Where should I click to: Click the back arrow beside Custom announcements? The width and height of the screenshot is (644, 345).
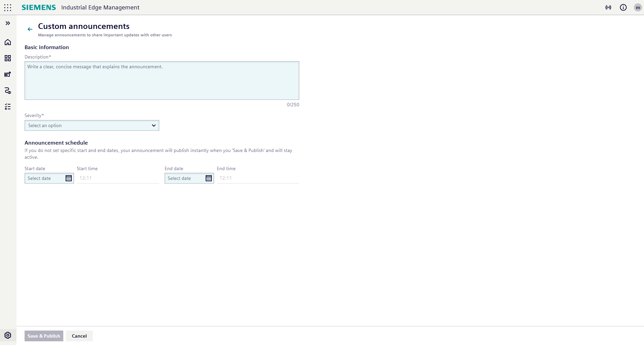pyautogui.click(x=30, y=29)
